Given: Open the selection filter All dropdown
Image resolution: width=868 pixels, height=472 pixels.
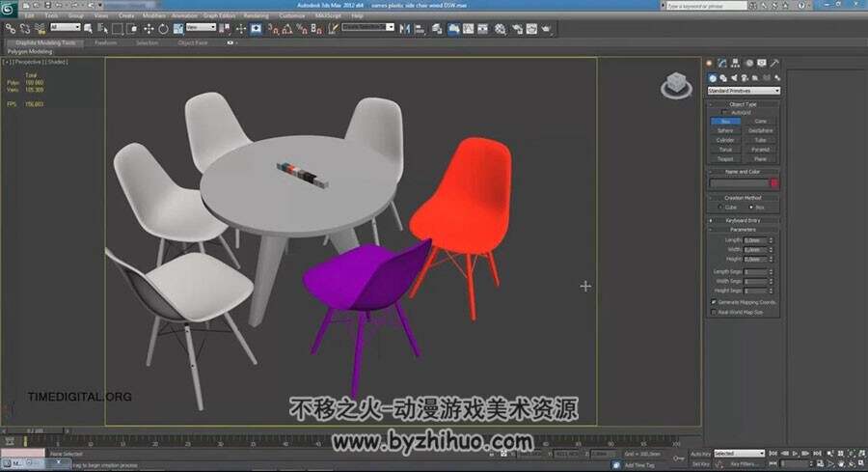Looking at the screenshot, I should [x=65, y=27].
